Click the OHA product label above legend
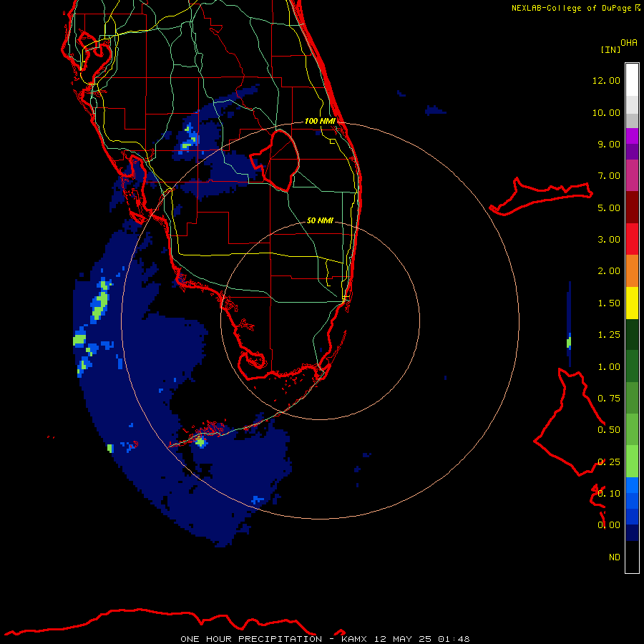The height and width of the screenshot is (644, 644). click(629, 43)
